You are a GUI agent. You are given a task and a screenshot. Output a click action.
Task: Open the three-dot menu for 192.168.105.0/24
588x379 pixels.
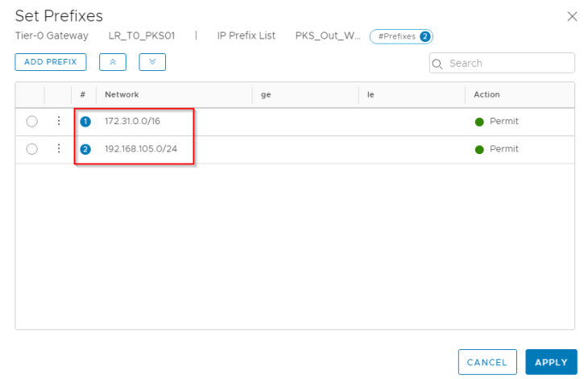[x=58, y=148]
